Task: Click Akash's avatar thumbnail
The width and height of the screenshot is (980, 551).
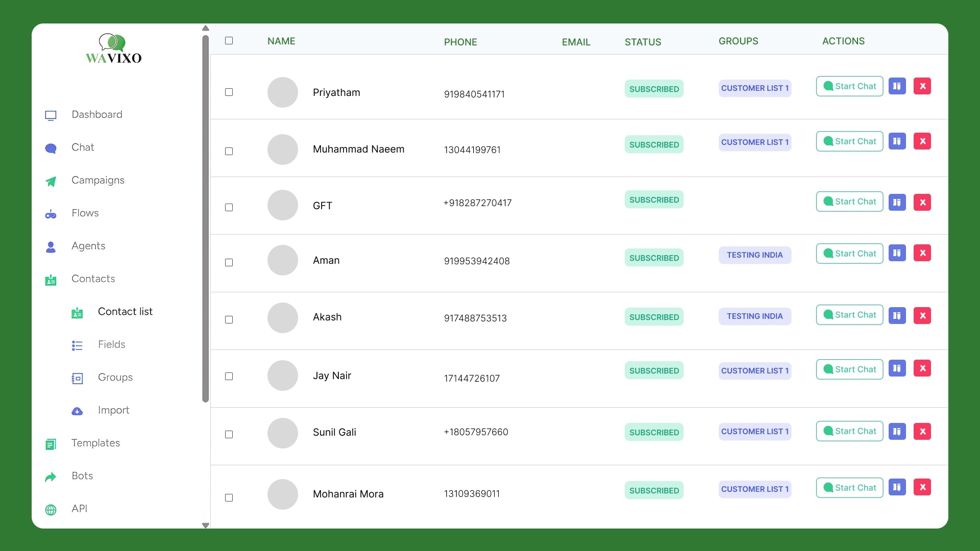Action: pyautogui.click(x=282, y=317)
